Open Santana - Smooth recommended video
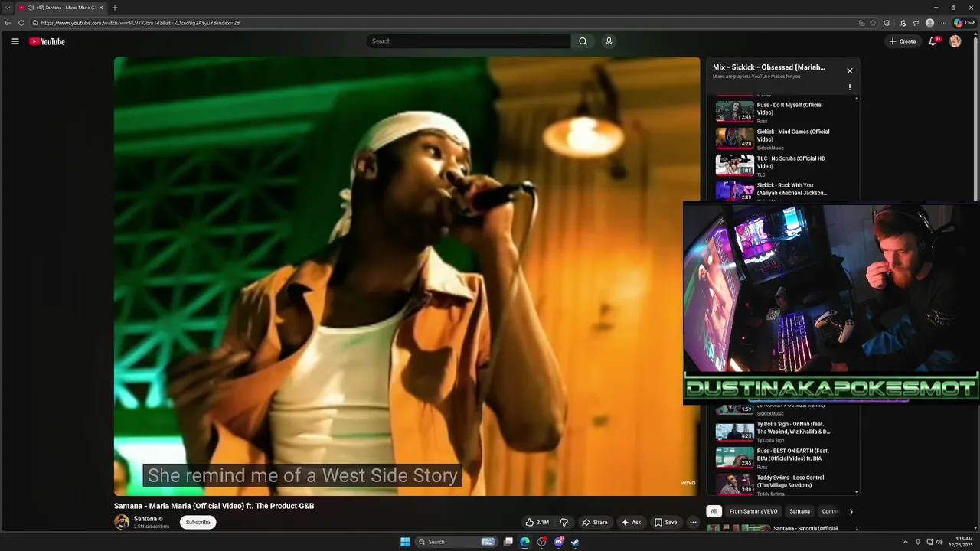Screen dimensions: 980x551 [x=805, y=528]
